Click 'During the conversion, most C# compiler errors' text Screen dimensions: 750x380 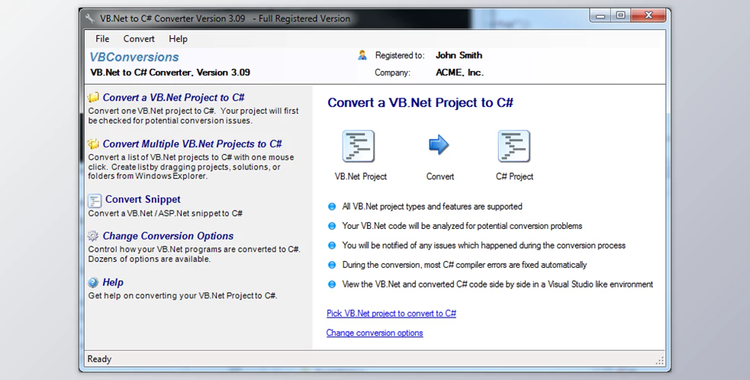[464, 265]
